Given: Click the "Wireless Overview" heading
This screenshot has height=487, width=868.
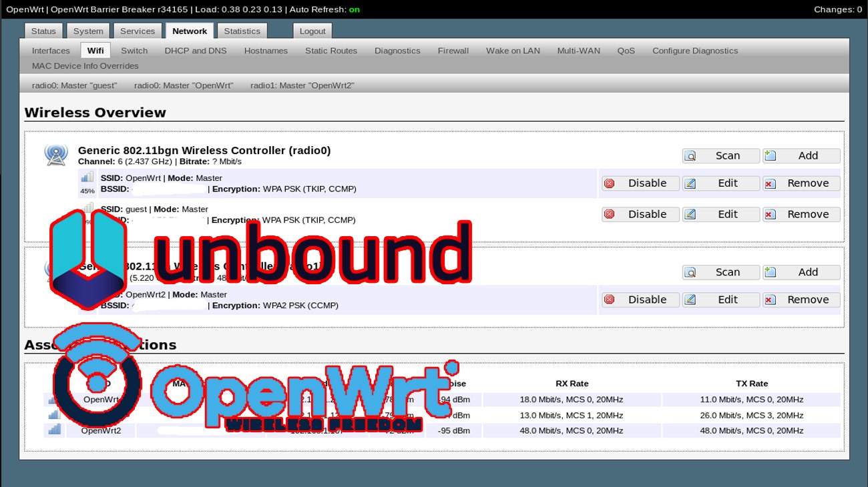Looking at the screenshot, I should tap(95, 112).
